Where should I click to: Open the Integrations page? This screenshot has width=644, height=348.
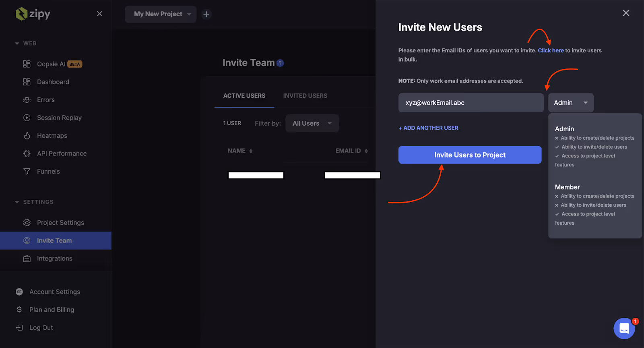pos(55,259)
